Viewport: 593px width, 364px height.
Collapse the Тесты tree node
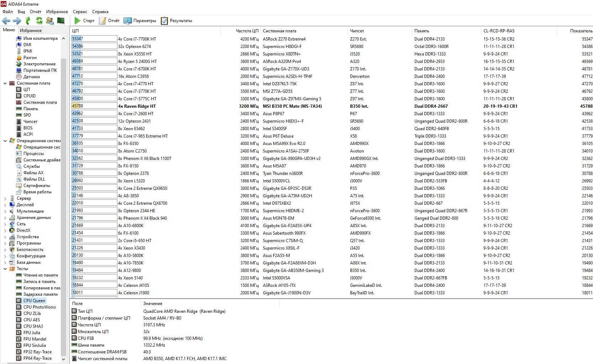click(x=5, y=269)
